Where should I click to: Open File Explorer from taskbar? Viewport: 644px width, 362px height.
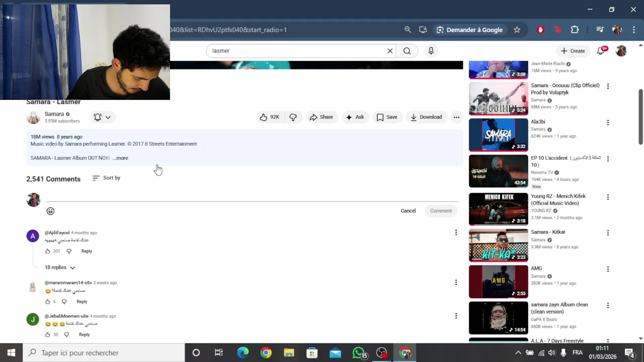(x=289, y=353)
